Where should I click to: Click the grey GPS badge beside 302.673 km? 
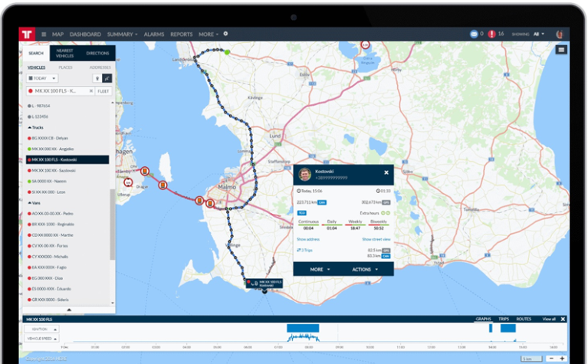pos(386,202)
